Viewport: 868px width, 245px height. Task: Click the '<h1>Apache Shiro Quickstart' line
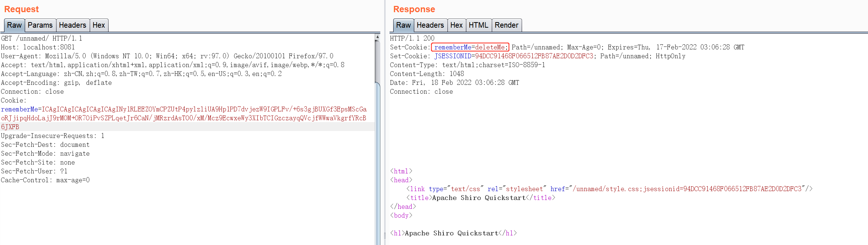click(453, 233)
